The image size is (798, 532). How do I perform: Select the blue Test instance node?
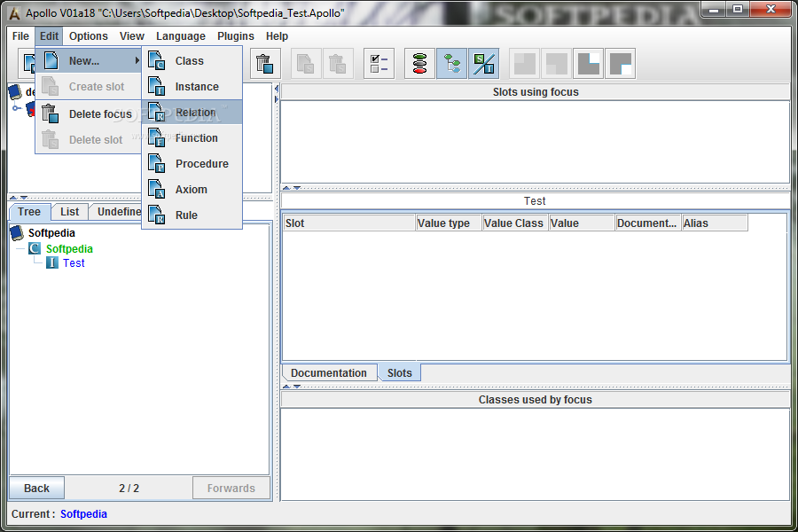(x=74, y=262)
